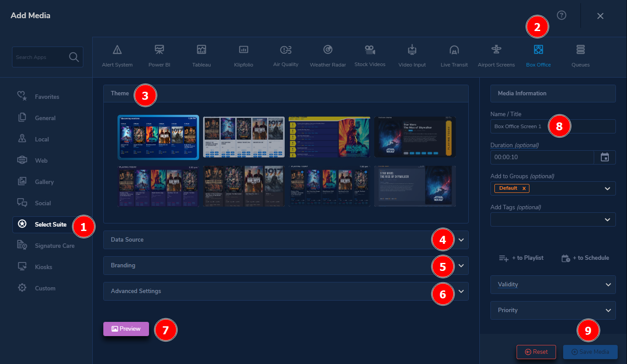Choose the Klipfolio app
The image size is (627, 364).
pos(243,56)
